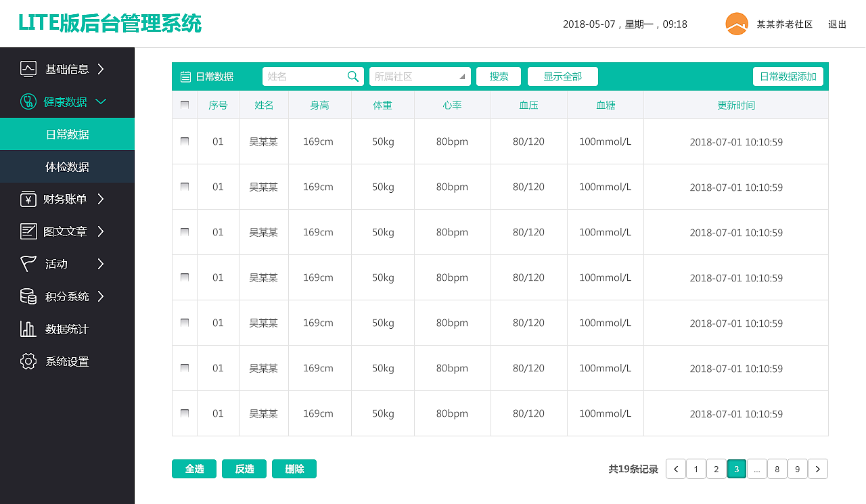The image size is (866, 504).
Task: Select 体检数据 in the sidebar submenu
Action: (x=67, y=166)
